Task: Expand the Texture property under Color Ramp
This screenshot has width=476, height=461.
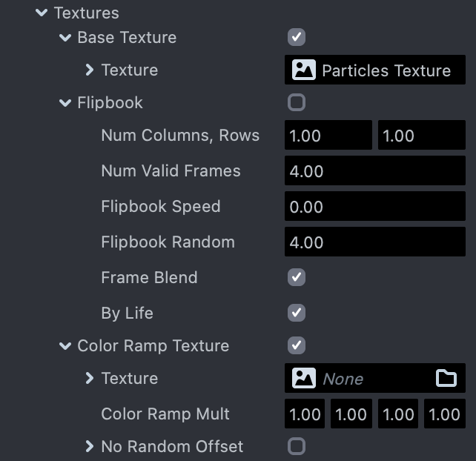Action: 89,378
